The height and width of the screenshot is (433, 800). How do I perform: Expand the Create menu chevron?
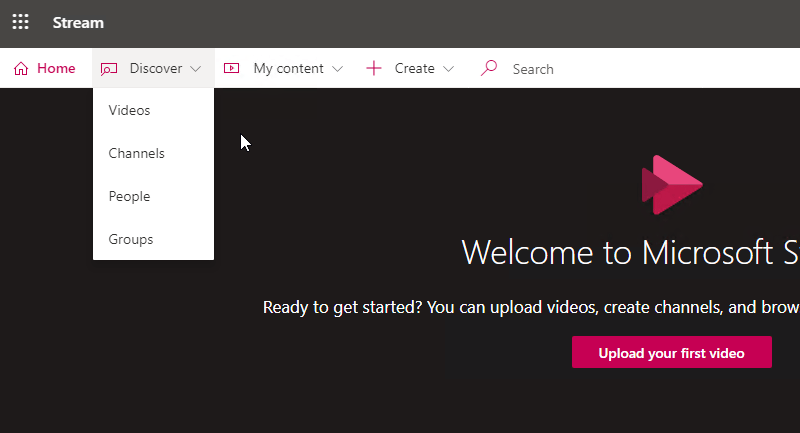click(x=449, y=69)
